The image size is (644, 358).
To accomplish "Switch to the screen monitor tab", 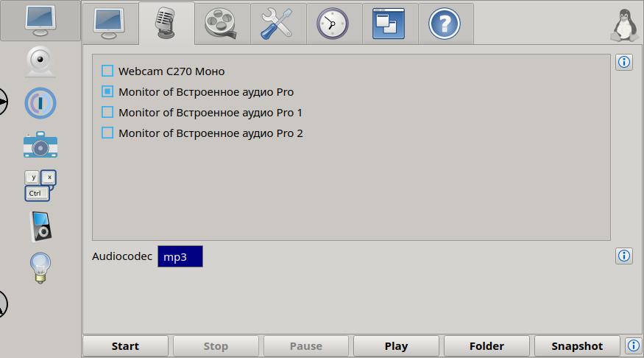I will click(110, 24).
